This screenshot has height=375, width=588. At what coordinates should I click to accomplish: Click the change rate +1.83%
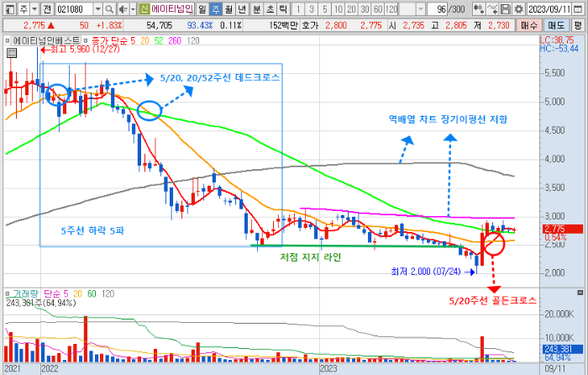tap(109, 25)
